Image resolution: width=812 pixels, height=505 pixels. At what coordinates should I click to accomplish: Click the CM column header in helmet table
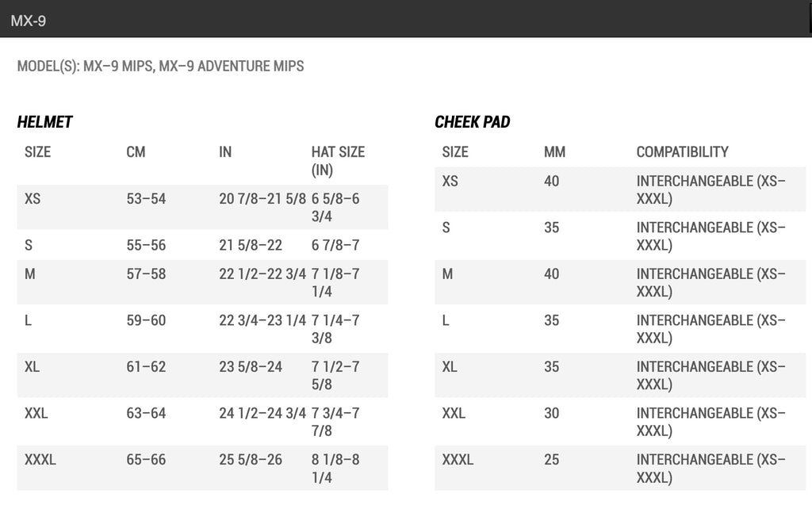point(136,151)
